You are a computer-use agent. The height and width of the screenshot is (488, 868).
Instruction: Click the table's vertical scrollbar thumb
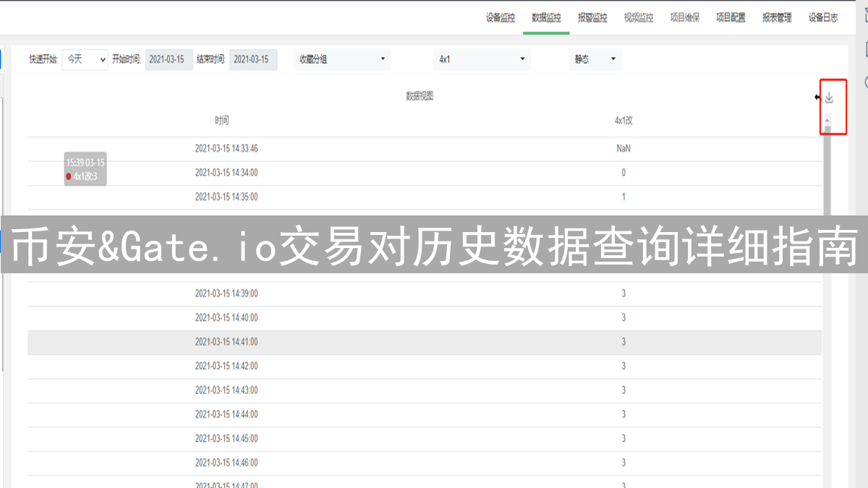[x=827, y=170]
